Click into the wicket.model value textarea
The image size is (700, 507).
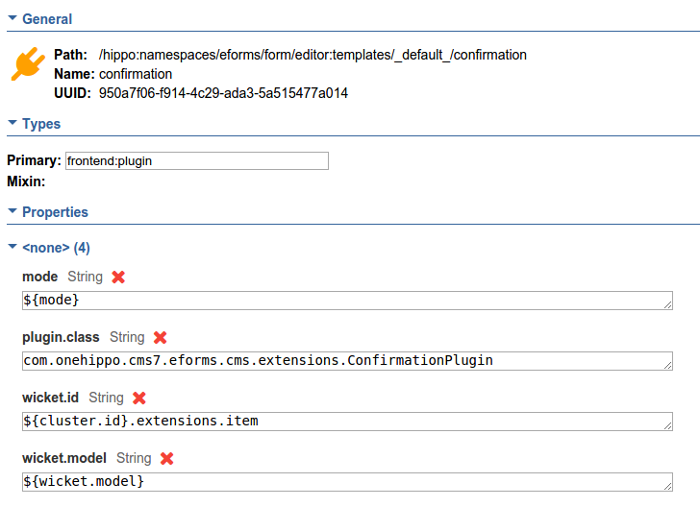(x=347, y=482)
